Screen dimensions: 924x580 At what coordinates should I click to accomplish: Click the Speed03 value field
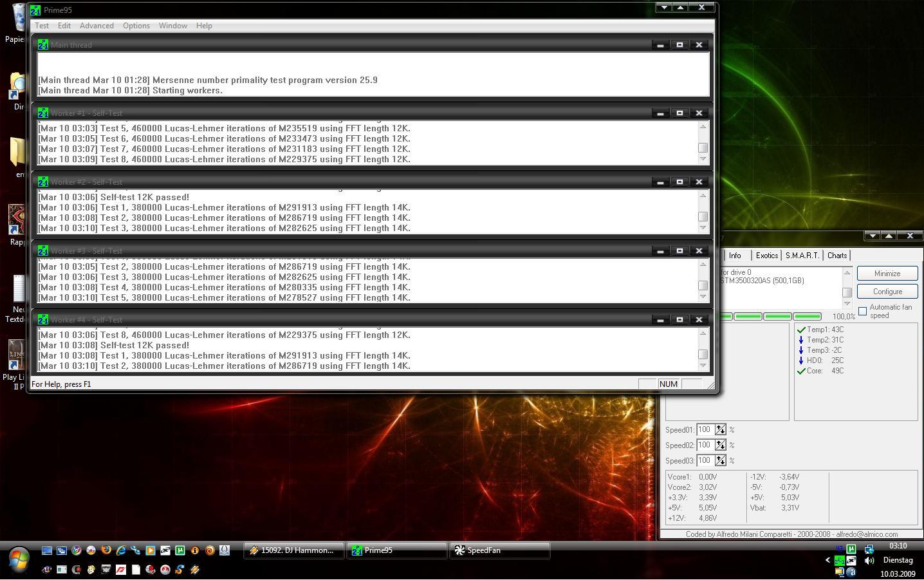[706, 460]
